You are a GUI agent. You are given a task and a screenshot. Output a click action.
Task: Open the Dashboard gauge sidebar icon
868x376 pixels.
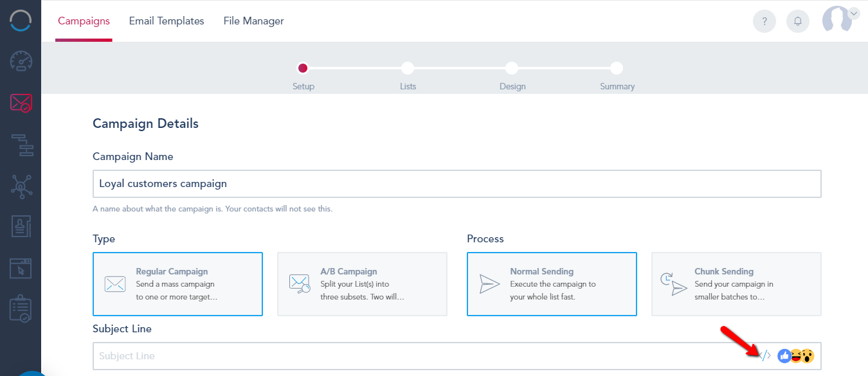[x=21, y=61]
